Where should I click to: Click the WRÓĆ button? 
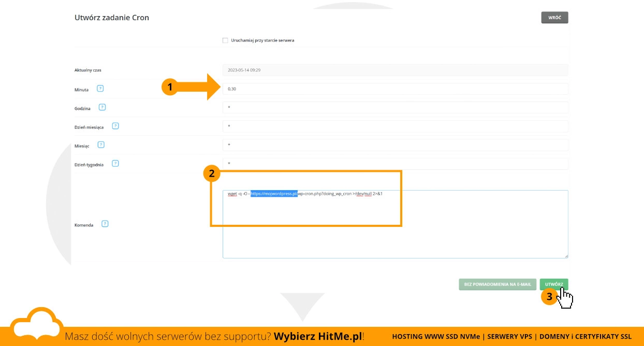pos(554,18)
